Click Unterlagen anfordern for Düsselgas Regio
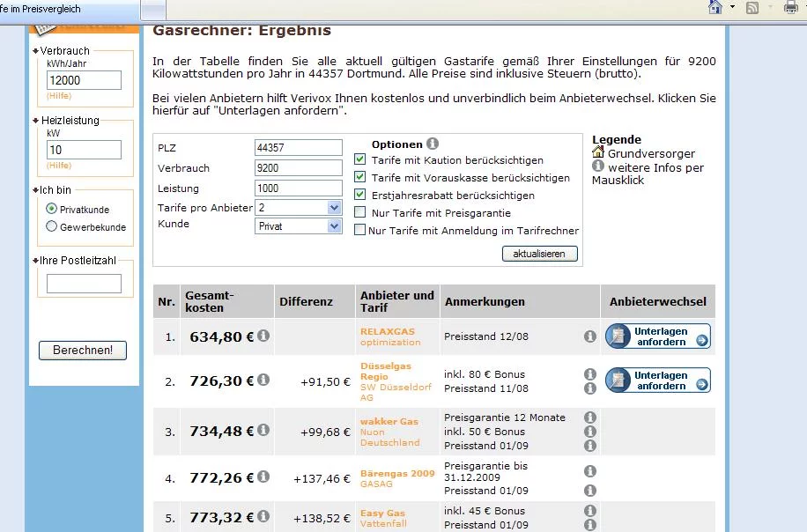Viewport: 807px width, 532px height. [x=658, y=381]
